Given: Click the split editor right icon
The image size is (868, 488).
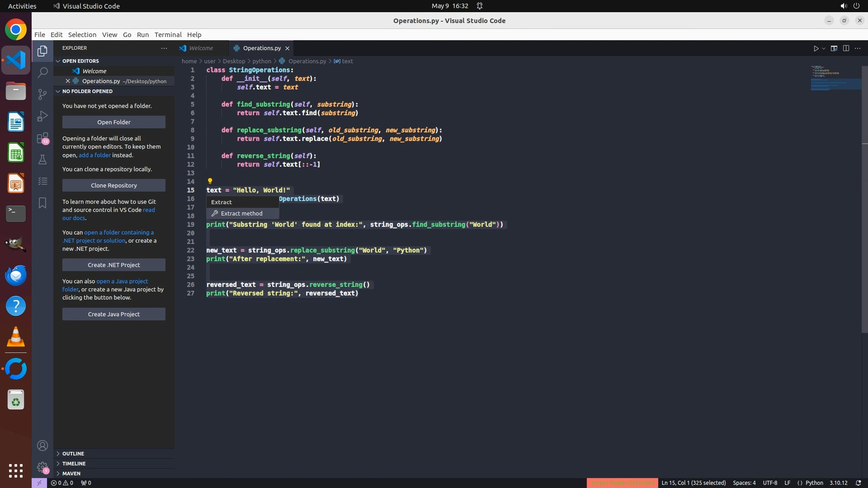Looking at the screenshot, I should point(846,48).
